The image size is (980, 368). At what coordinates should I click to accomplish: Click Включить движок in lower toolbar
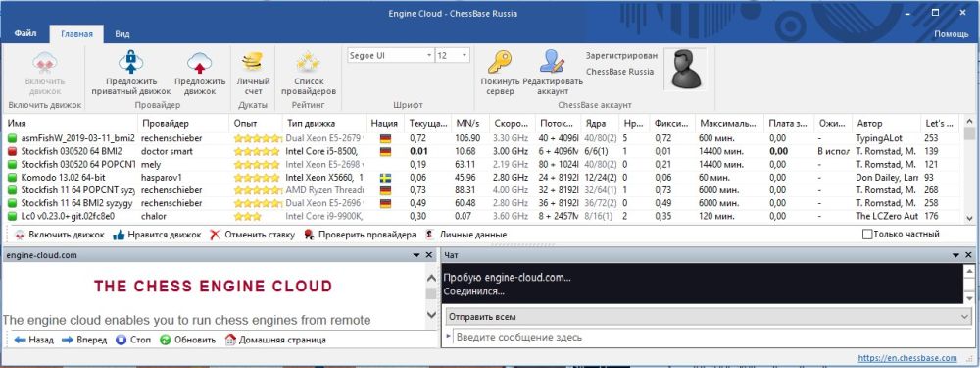[x=60, y=235]
